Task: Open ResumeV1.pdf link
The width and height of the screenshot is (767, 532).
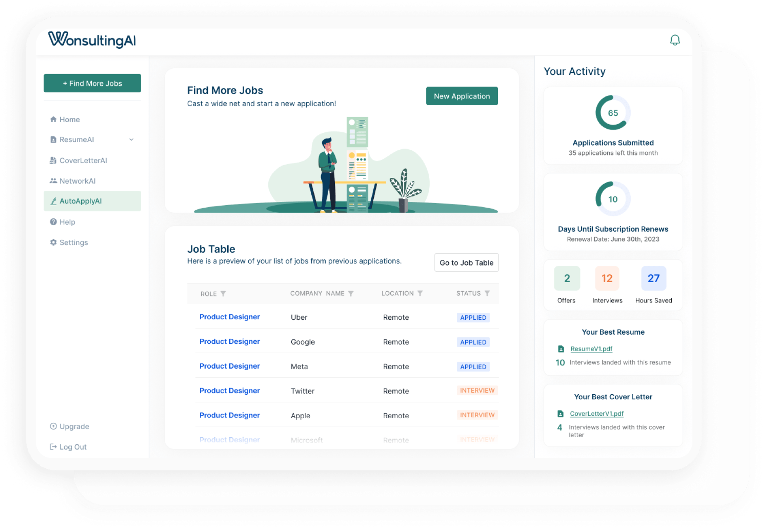Action: coord(591,349)
